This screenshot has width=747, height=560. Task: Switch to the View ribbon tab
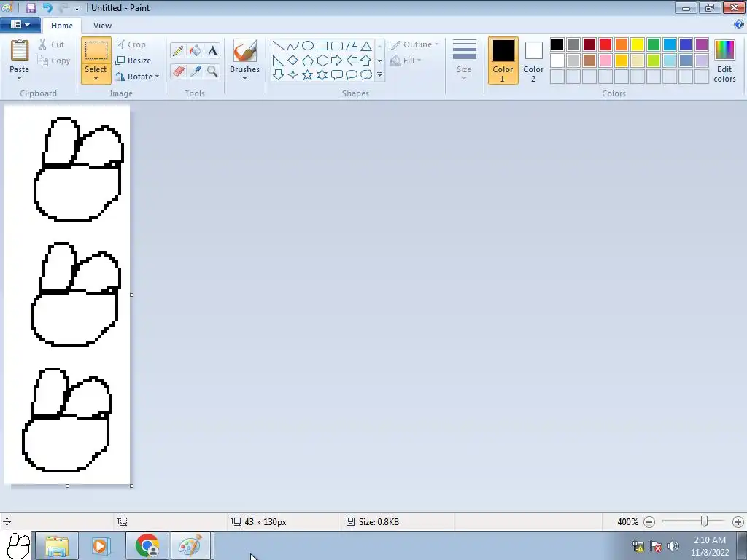coord(102,26)
